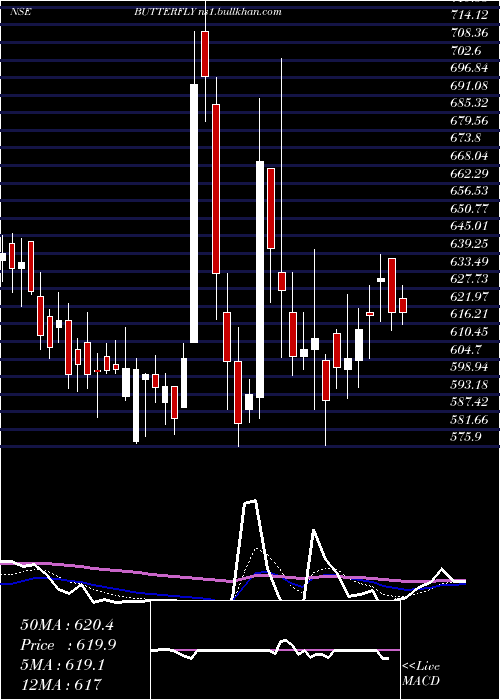Screen dimensions: 500x700
Task: Click the 621.97 price axis label
Action: click(x=468, y=296)
